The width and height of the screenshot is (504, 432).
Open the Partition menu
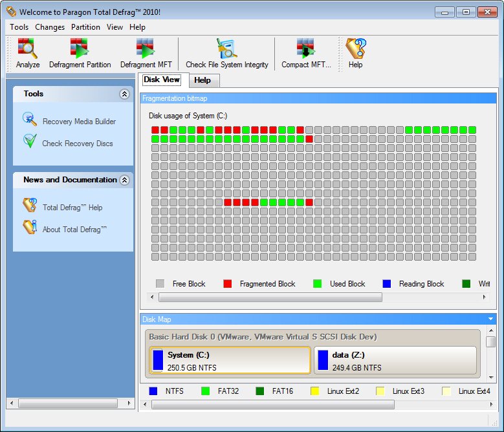(x=85, y=27)
